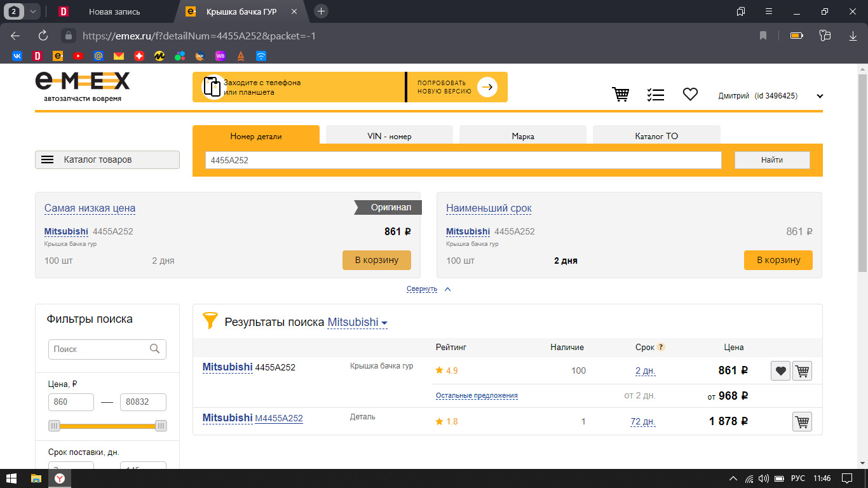This screenshot has width=868, height=488.
Task: Add the 861 ₽ result row to cart
Action: coord(803,370)
